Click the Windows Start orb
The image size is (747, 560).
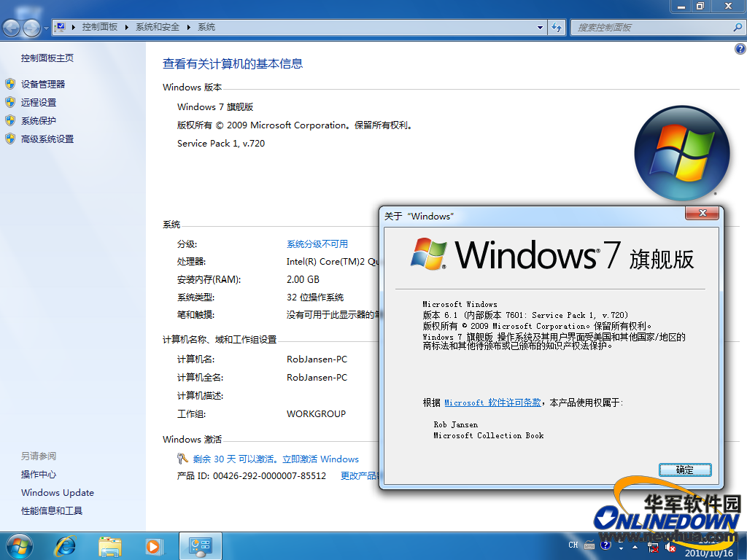[x=19, y=545]
